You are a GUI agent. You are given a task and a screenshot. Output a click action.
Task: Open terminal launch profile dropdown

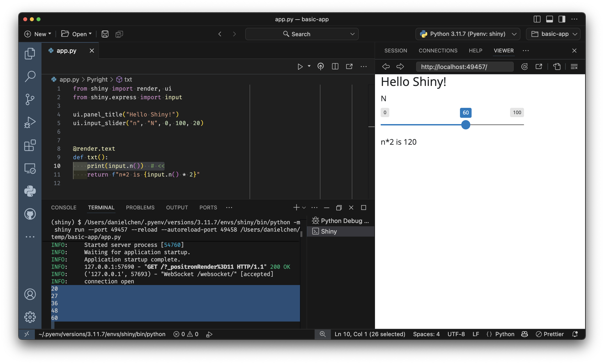(x=304, y=207)
